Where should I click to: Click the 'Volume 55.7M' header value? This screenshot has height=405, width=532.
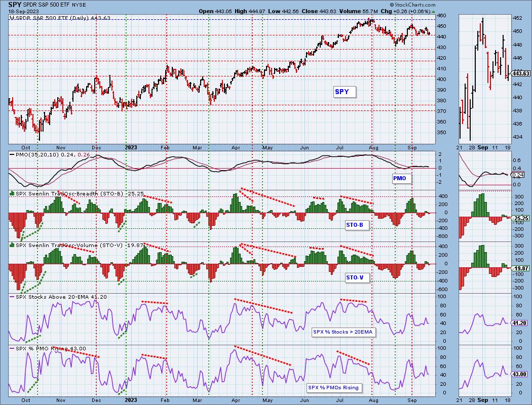coord(358,11)
